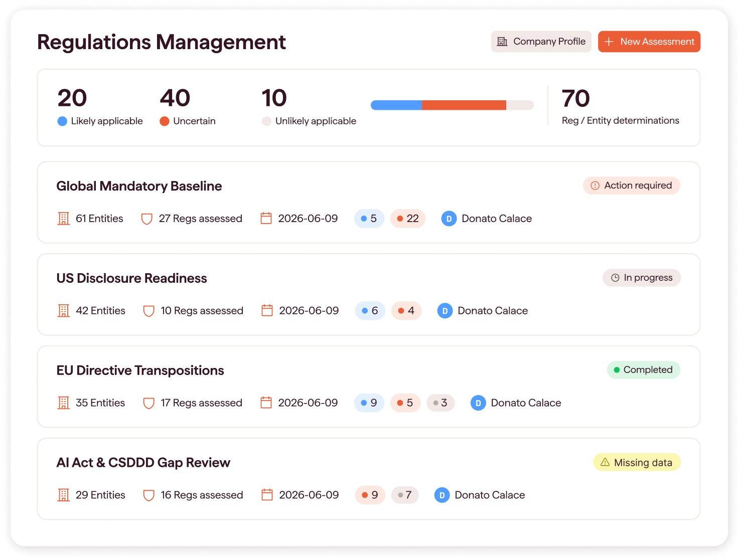Click the blue 5 count pill
The height and width of the screenshot is (560, 741).
point(369,219)
